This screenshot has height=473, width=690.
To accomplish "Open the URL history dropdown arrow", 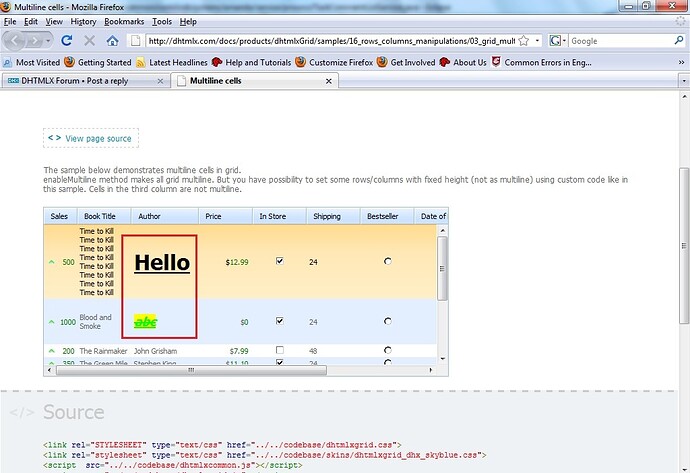I will pyautogui.click(x=538, y=41).
